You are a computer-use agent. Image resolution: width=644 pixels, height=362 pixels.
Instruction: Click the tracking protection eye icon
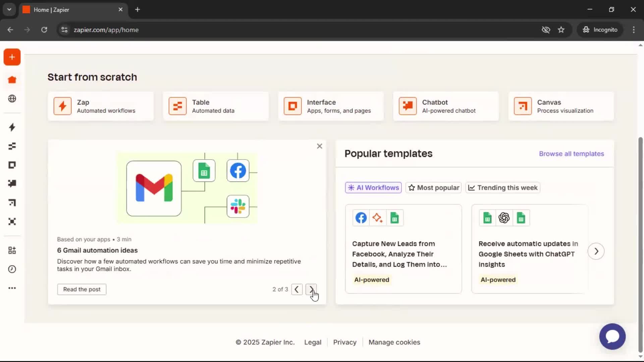(x=546, y=30)
